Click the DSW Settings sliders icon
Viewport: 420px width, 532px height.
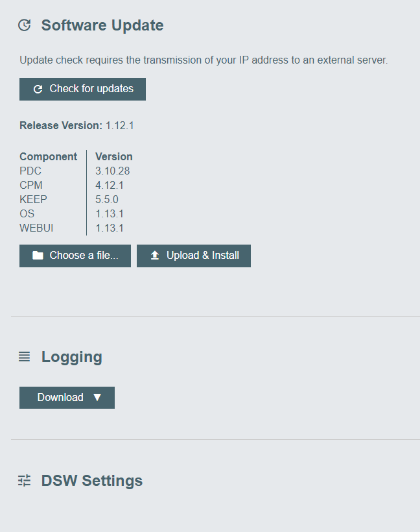(x=24, y=481)
